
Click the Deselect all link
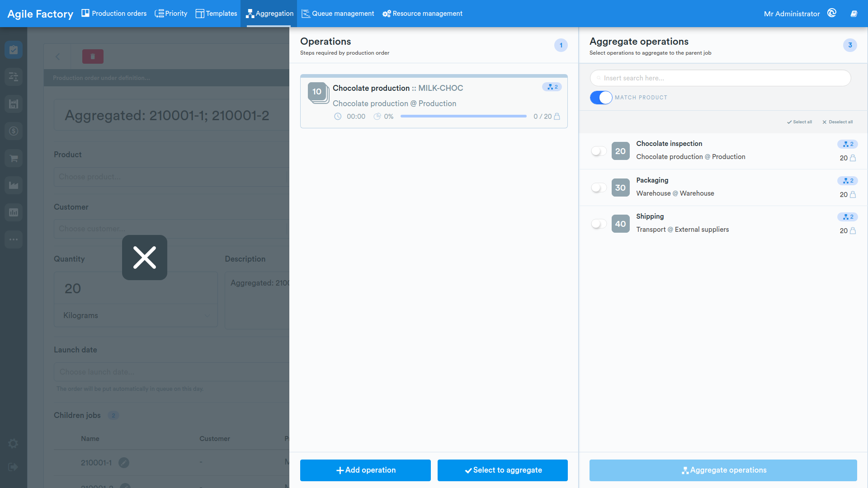pyautogui.click(x=837, y=122)
